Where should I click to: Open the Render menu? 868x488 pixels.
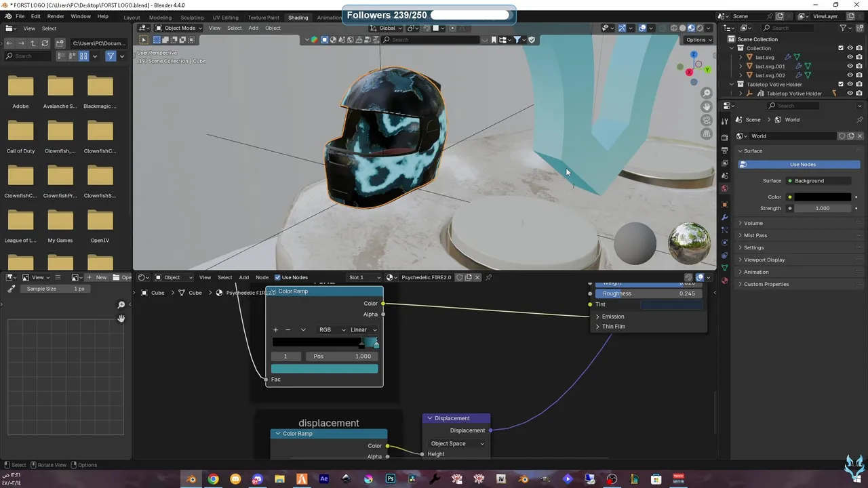[x=56, y=16]
